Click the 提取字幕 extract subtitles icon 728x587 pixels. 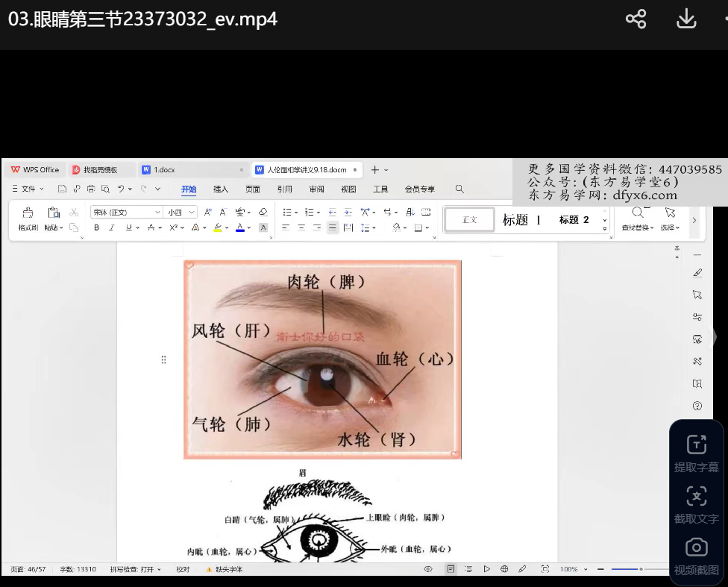(x=696, y=445)
